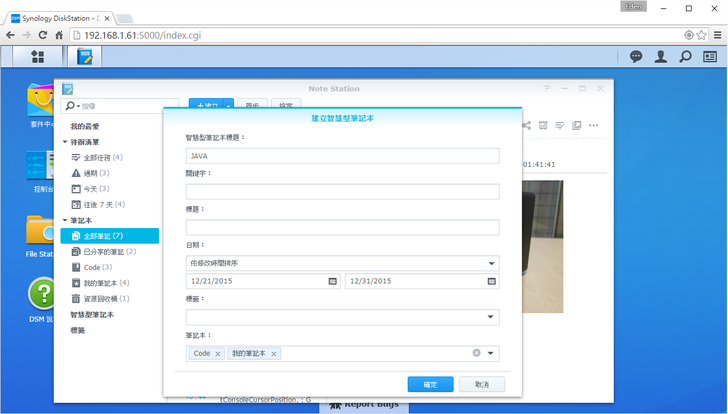Collapse the 筆記本 tree section
This screenshot has width=728, height=414.
tap(65, 220)
